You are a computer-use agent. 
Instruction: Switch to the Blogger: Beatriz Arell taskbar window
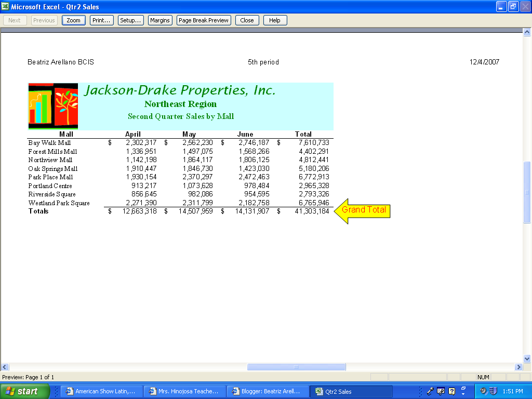pyautogui.click(x=268, y=391)
